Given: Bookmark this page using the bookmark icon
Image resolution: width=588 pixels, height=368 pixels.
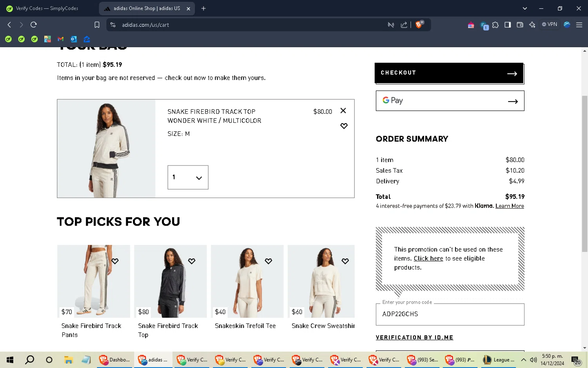Looking at the screenshot, I should [x=97, y=25].
